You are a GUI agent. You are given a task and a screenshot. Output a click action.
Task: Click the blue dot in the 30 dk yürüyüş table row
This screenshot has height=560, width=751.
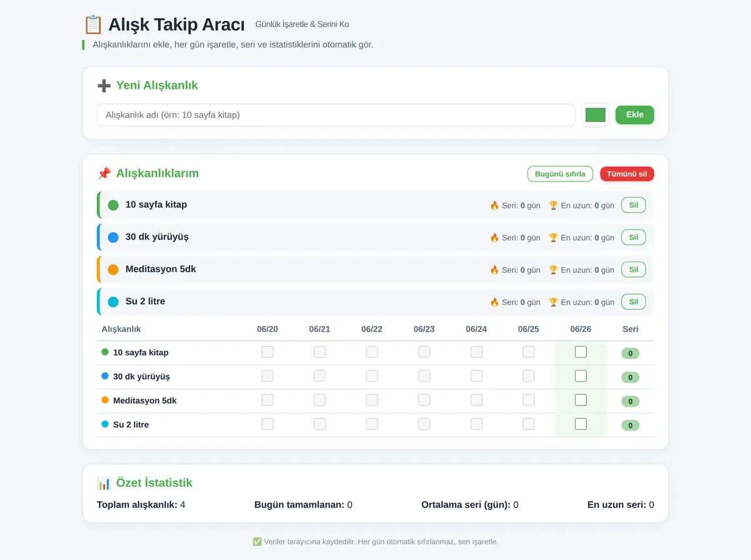pos(105,376)
